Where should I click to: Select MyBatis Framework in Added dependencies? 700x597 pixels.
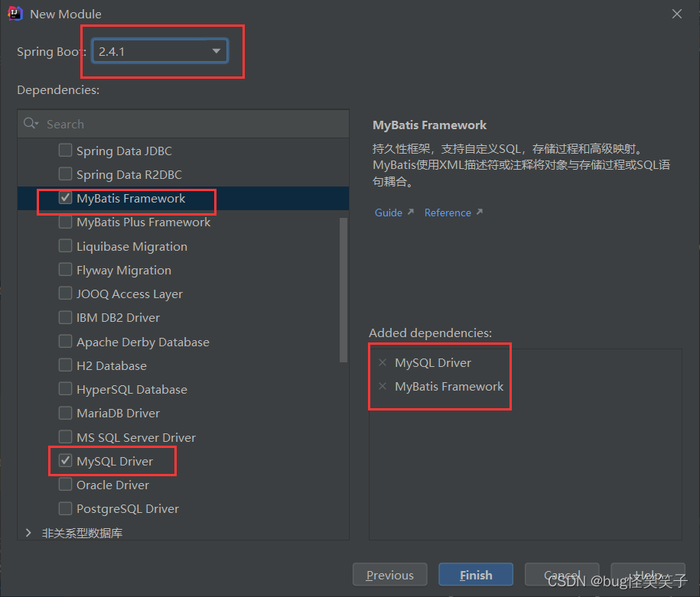[449, 386]
